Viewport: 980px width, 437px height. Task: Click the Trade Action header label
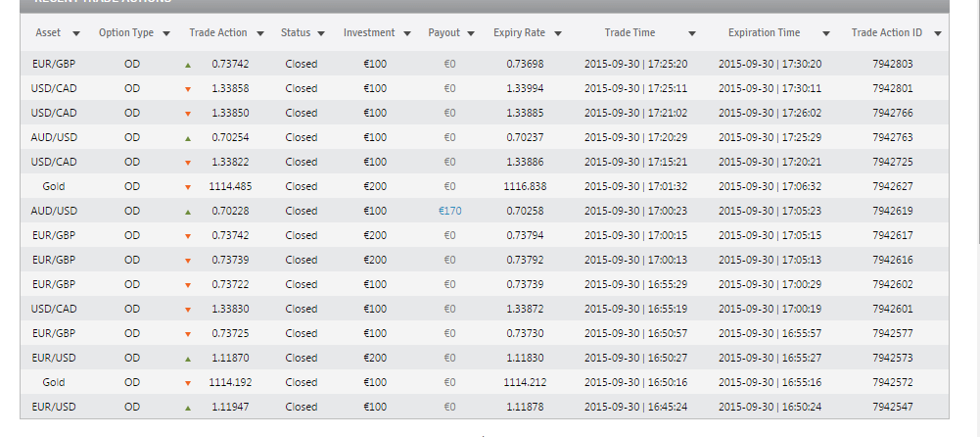click(x=218, y=32)
